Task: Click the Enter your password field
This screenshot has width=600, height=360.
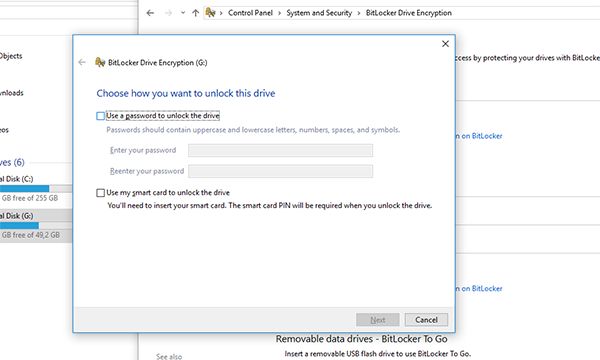Action: pyautogui.click(x=280, y=150)
